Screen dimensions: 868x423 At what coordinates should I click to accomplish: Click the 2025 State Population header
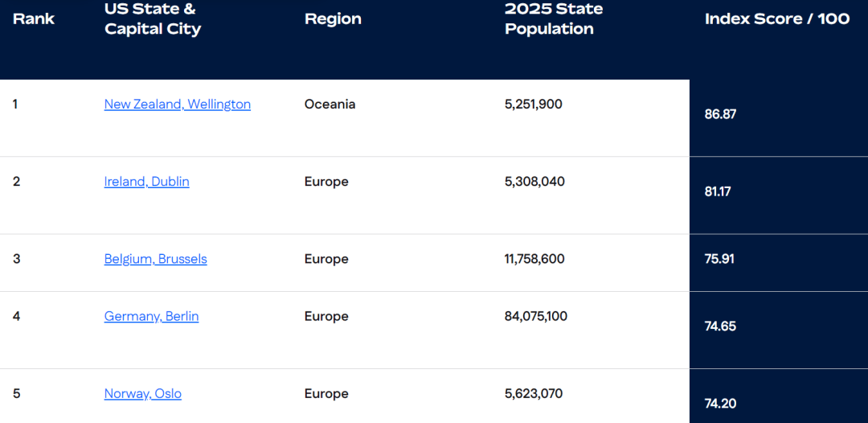(x=554, y=18)
